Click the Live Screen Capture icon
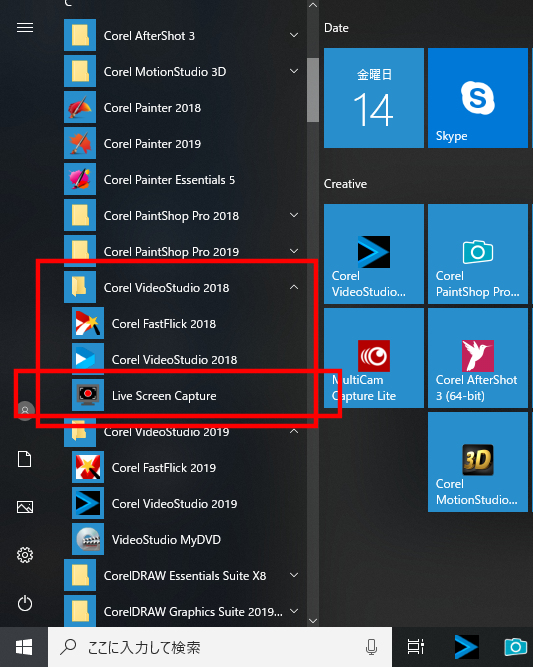The image size is (533, 667). [88, 395]
